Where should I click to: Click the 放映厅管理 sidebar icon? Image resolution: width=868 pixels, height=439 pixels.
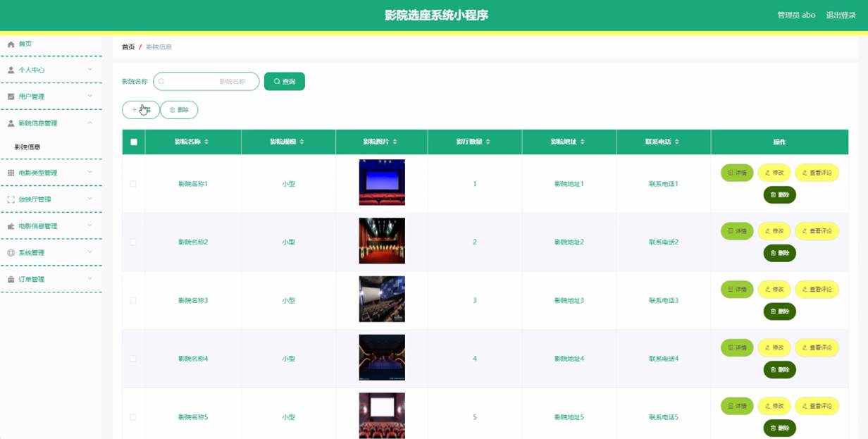tap(11, 199)
